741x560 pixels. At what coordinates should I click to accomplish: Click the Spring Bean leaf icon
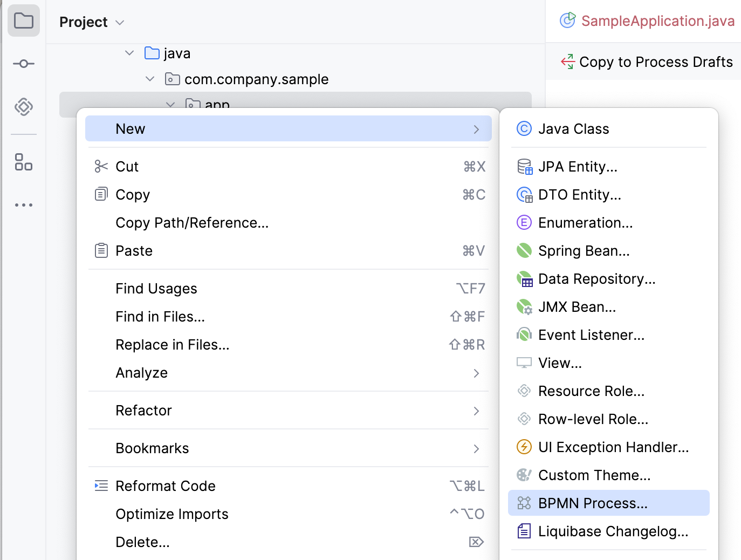(x=524, y=250)
